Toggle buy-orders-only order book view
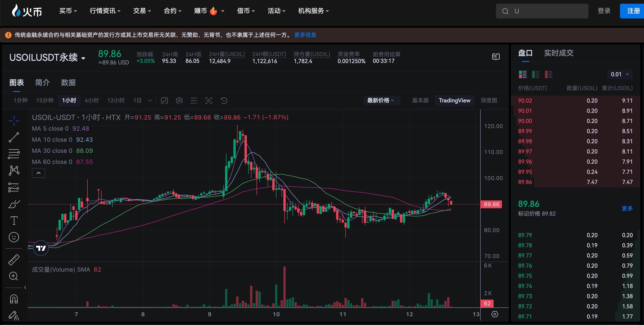Viewport: 644px width, 325px height. pos(536,74)
